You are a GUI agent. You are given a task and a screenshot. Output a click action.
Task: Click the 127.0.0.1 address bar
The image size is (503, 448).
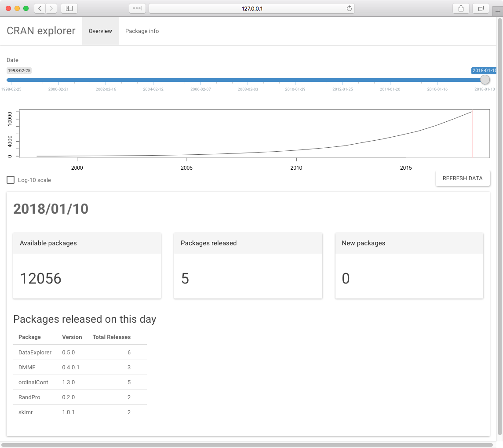point(252,8)
